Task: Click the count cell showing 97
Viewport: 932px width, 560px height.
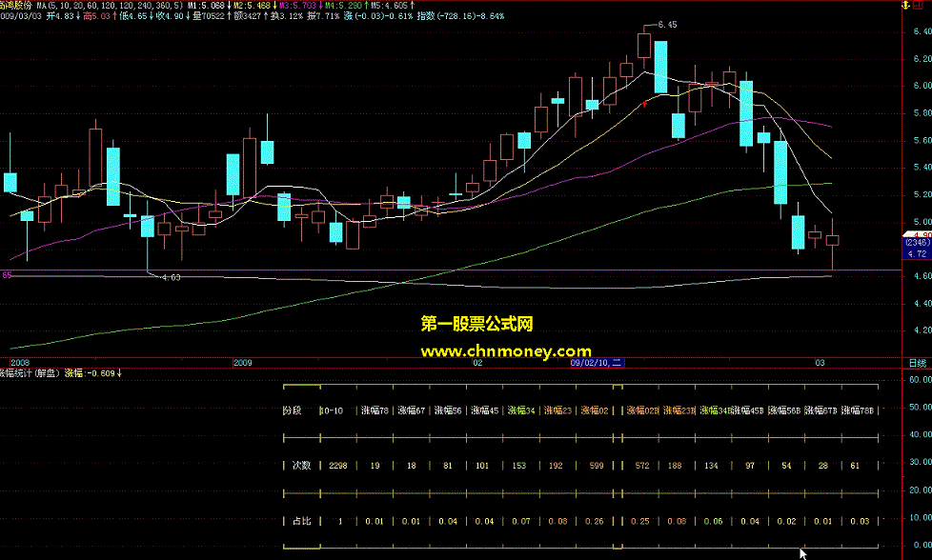Action: click(750, 466)
